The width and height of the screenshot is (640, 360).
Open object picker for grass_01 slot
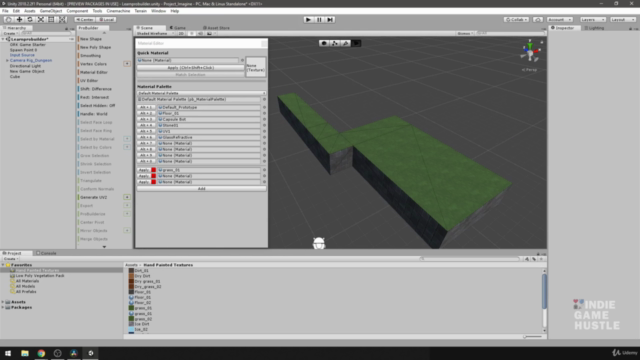pos(264,170)
